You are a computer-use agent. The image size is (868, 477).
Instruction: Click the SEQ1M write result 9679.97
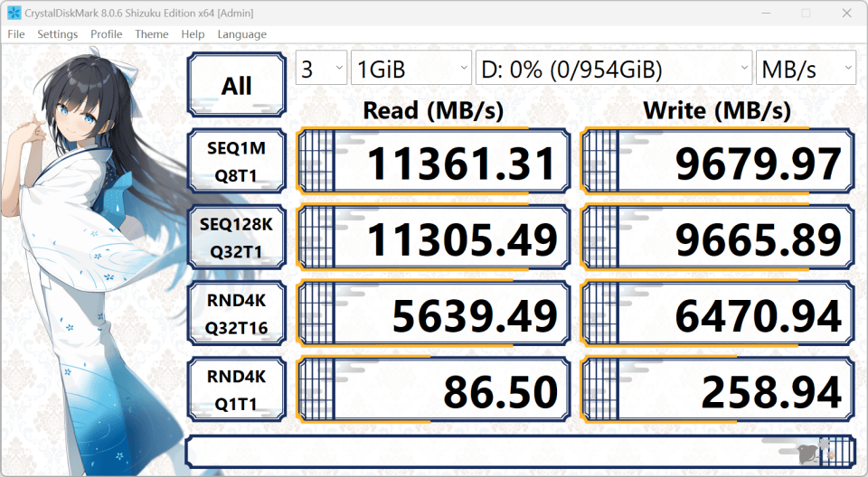pos(717,161)
